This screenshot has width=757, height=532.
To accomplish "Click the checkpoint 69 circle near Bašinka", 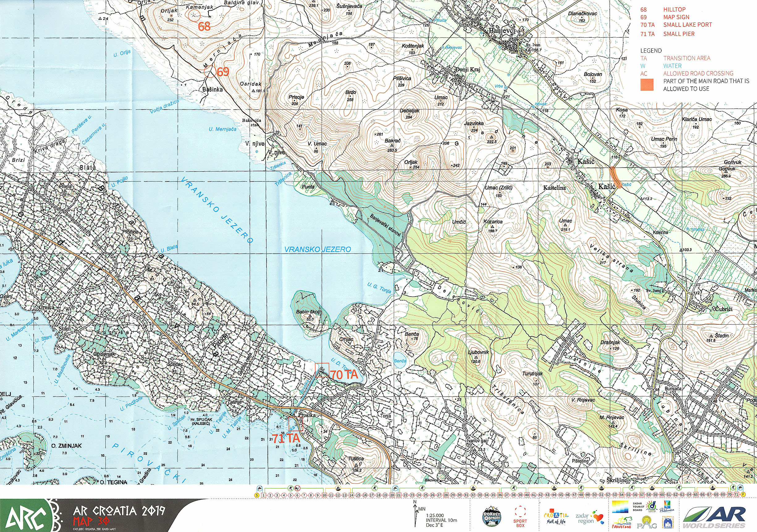I will pos(209,71).
